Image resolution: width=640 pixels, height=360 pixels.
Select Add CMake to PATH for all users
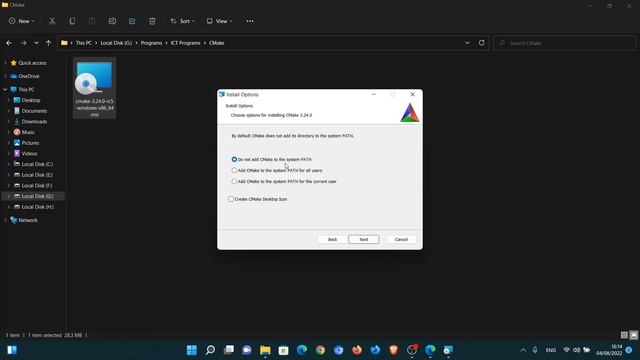point(234,170)
